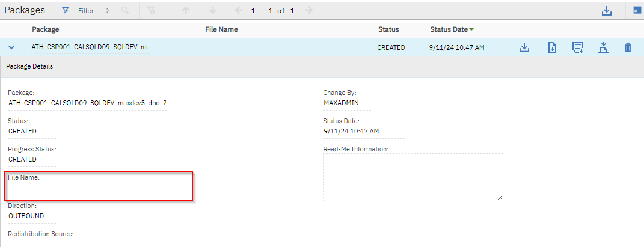Open the Filter link in Packages

coord(85,11)
